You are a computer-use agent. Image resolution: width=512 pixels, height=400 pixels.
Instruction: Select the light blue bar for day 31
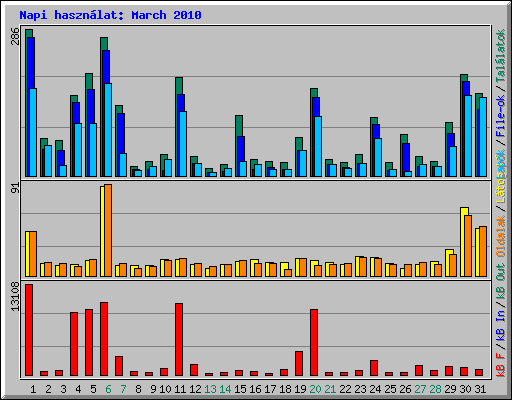coord(483,137)
